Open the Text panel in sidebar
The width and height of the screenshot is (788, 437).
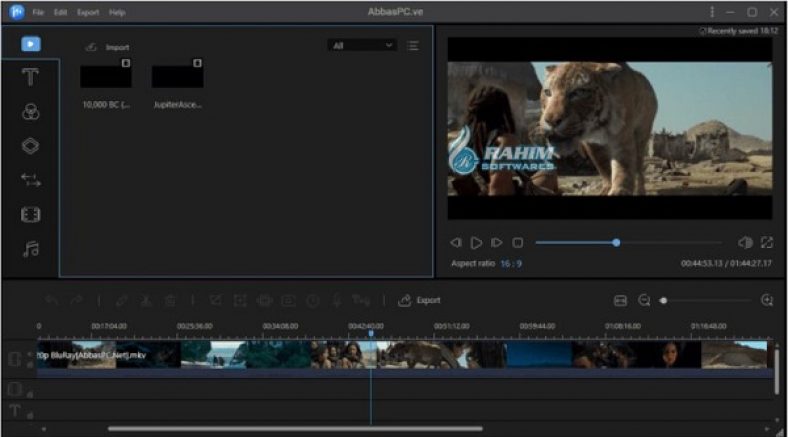pyautogui.click(x=31, y=77)
